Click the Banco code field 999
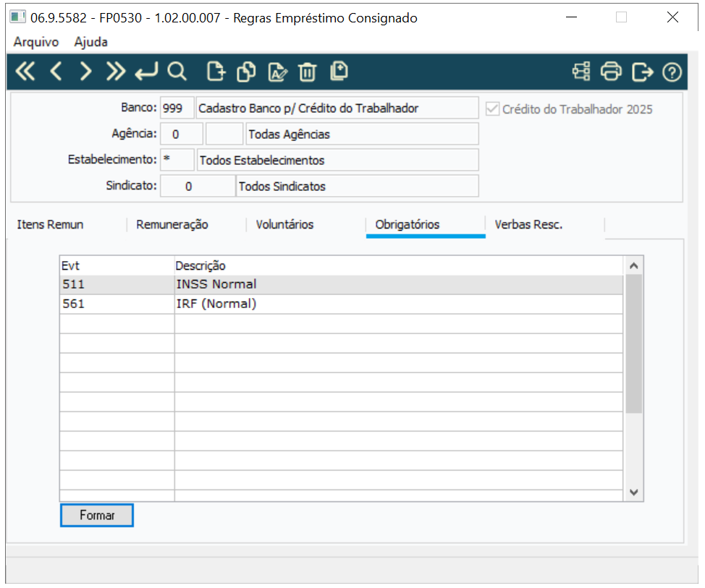The width and height of the screenshot is (705, 588). (x=177, y=108)
